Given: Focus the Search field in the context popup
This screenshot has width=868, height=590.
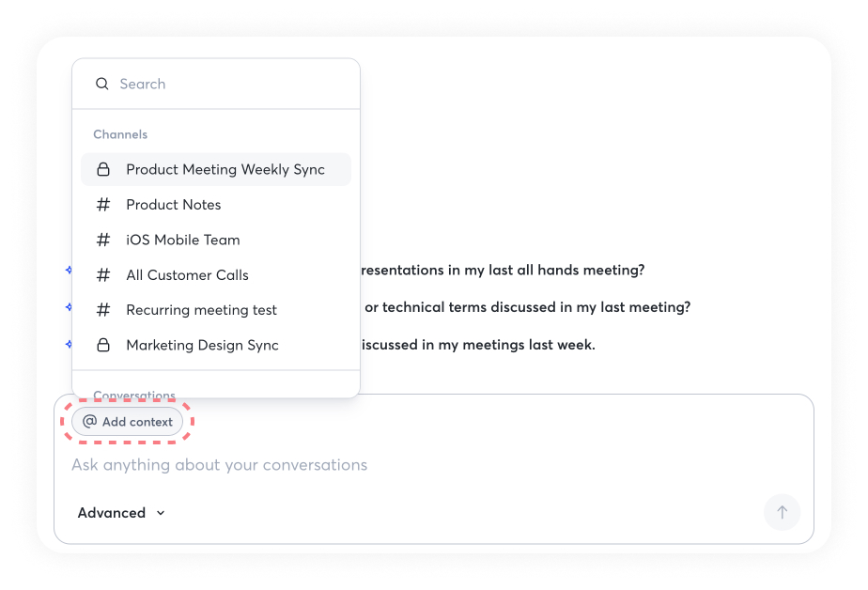Looking at the screenshot, I should click(225, 85).
